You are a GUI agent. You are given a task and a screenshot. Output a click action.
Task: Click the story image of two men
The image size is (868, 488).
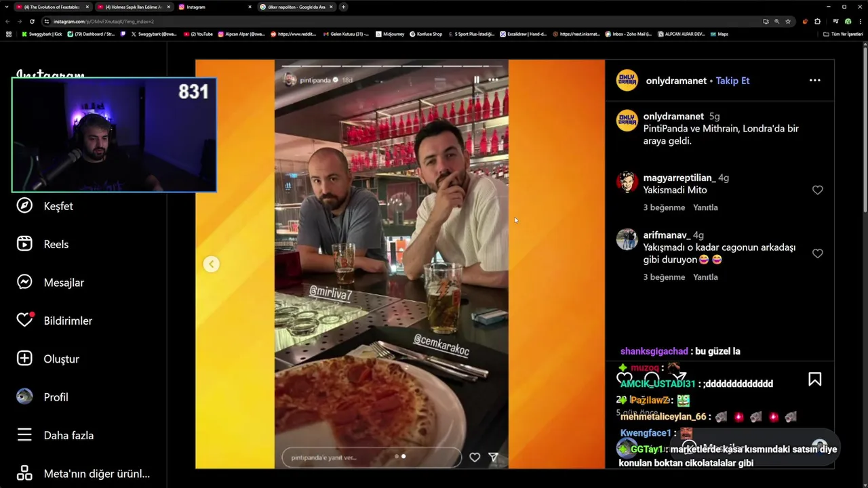point(391,264)
